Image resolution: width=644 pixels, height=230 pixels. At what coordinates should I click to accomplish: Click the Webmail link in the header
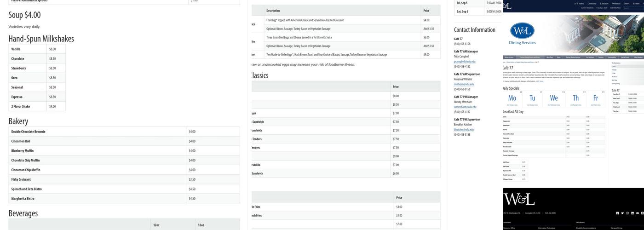pos(616,3)
